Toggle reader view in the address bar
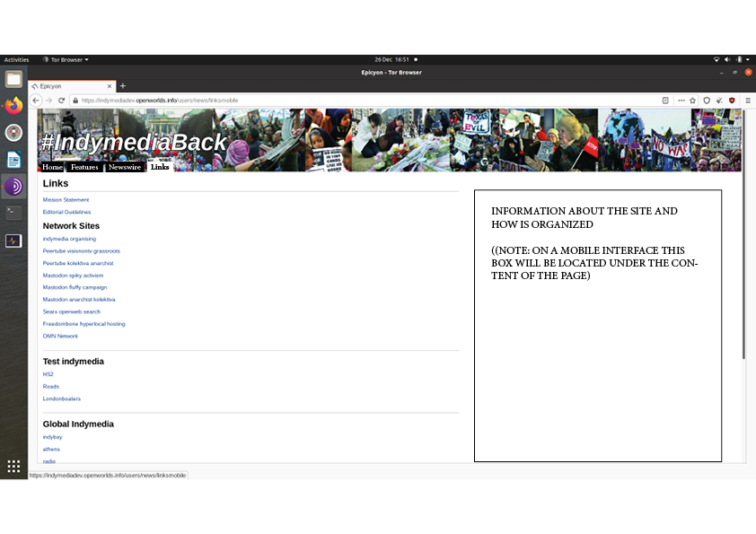 [665, 101]
